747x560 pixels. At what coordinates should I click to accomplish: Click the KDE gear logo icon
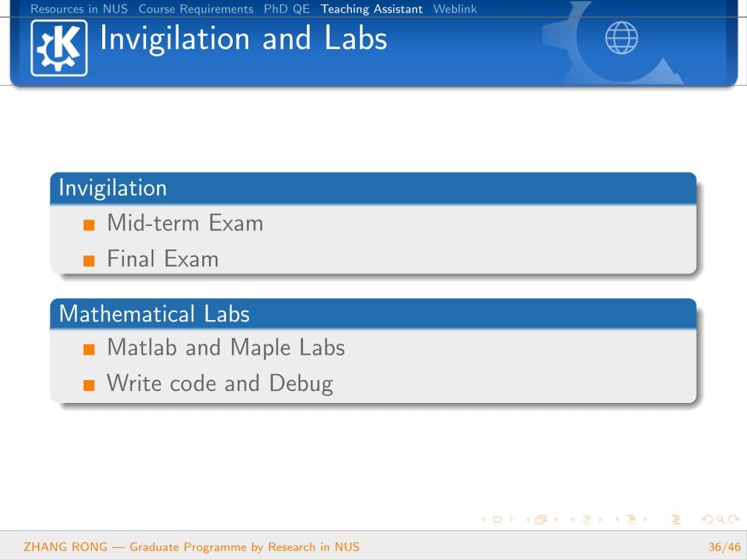tap(59, 48)
